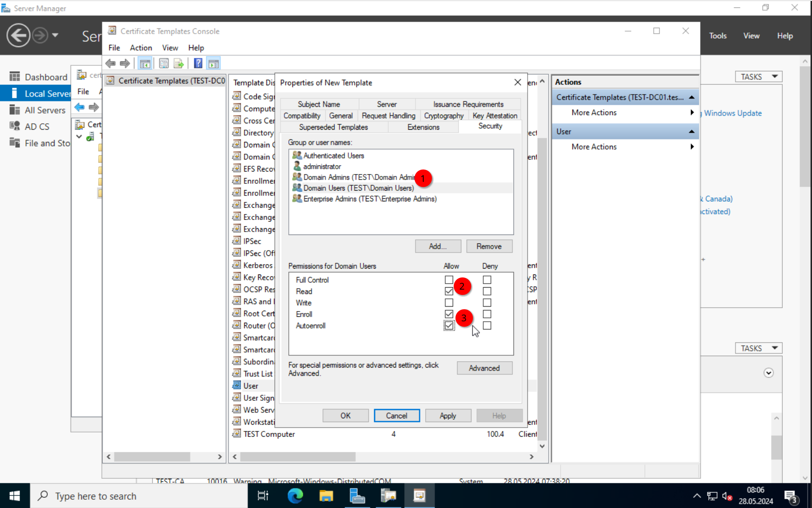The height and width of the screenshot is (508, 812).
Task: Click the Remove button
Action: [489, 246]
